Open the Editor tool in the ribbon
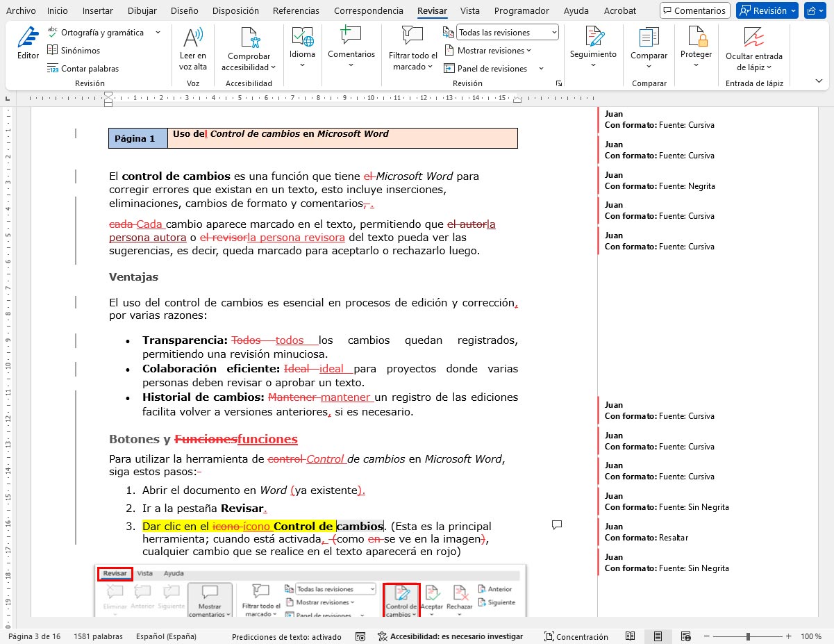The width and height of the screenshot is (834, 644). [x=28, y=43]
